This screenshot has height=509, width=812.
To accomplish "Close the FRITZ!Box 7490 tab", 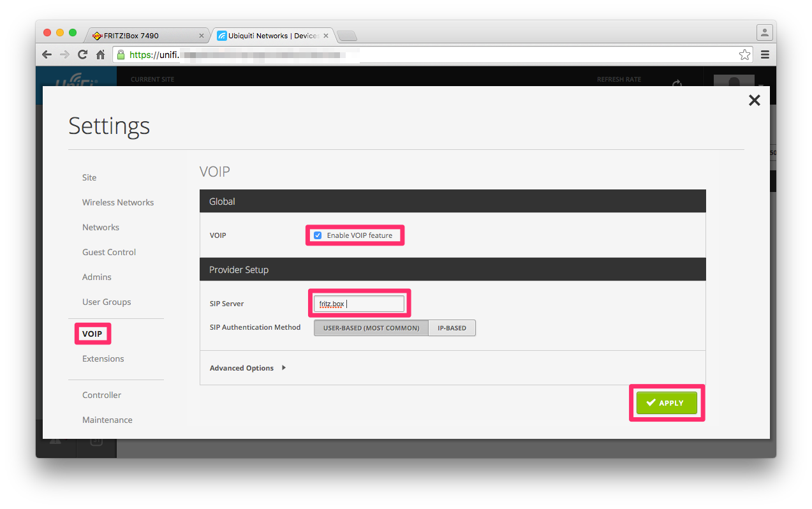I will (202, 36).
